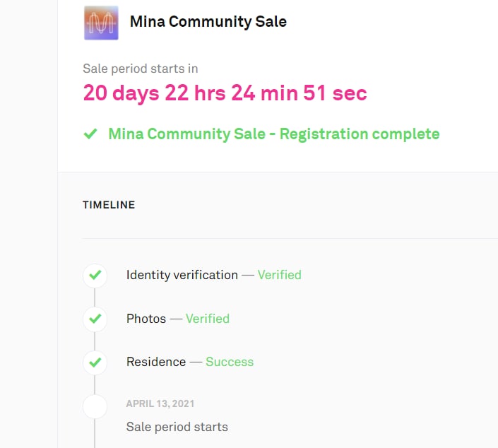Click the TIMELINE section header

coord(109,205)
